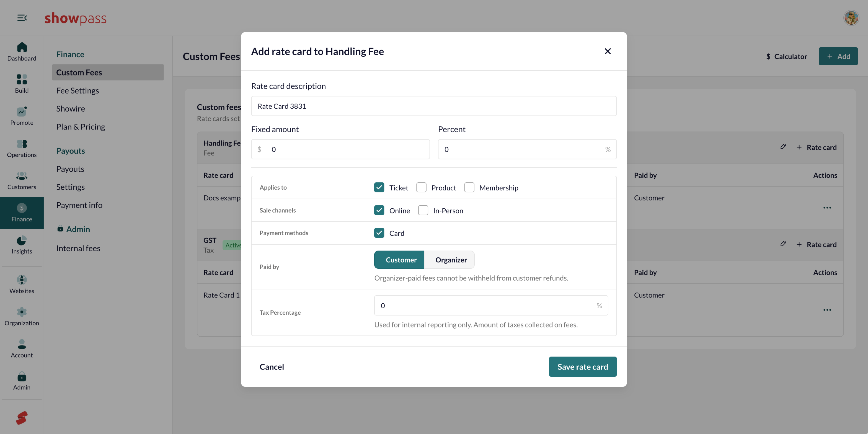Screen dimensions: 868x434
Task: Open Plan & Pricing menu item
Action: (81, 127)
